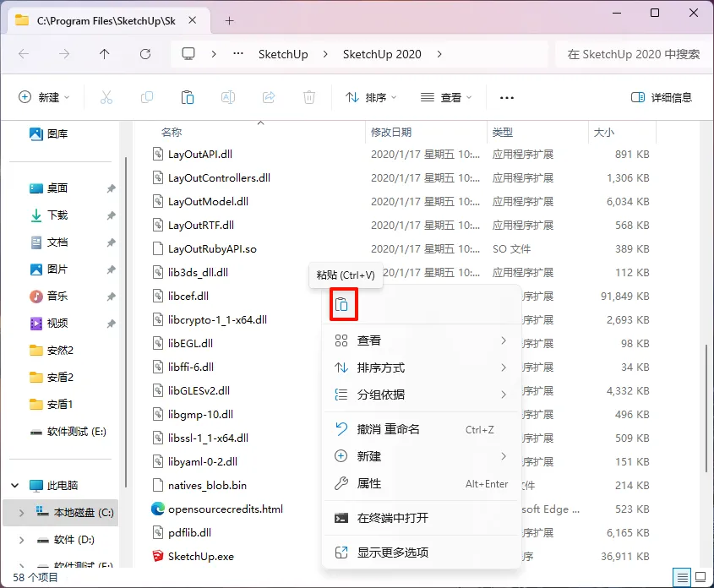Screen dimensions: 714x588
Task: Close the C:\Program Files\SketchUp tab
Action: pos(193,20)
